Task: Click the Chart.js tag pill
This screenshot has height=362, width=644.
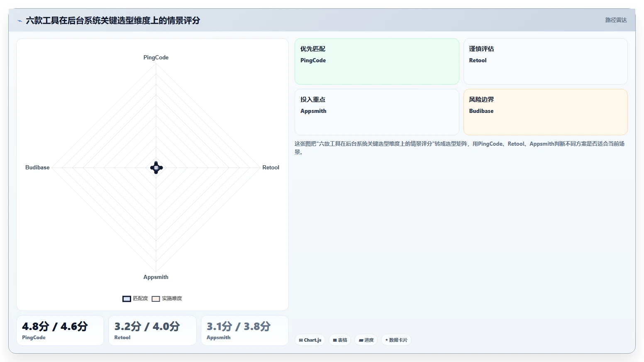Action: pyautogui.click(x=310, y=340)
